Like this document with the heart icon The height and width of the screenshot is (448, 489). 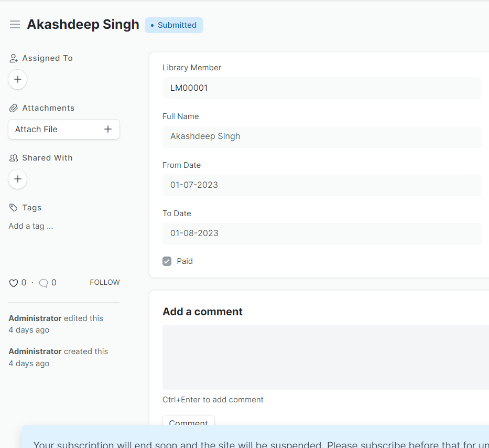(13, 282)
